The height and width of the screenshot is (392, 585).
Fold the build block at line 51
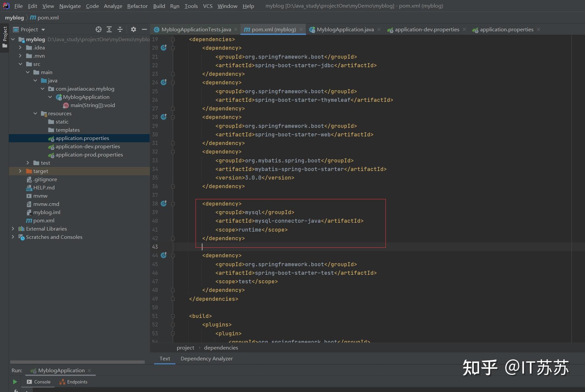point(173,316)
